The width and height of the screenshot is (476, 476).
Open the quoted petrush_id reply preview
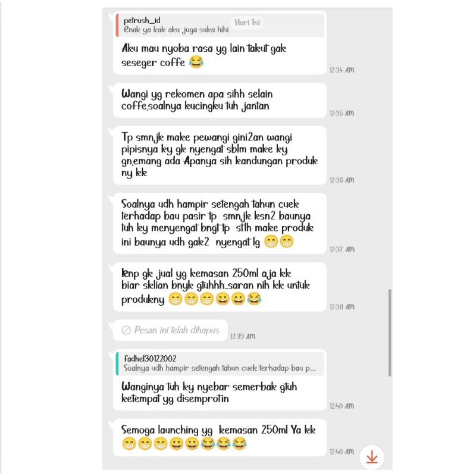coord(220,25)
